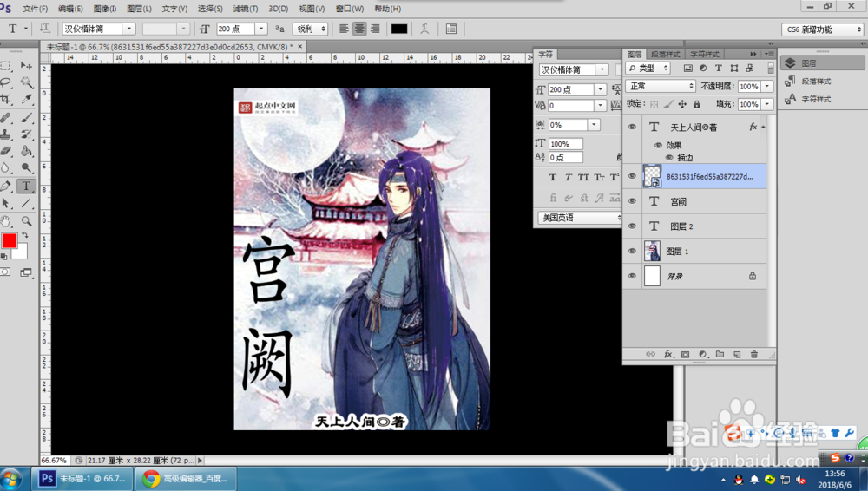The height and width of the screenshot is (491, 868).
Task: Open the CS6 新增功能 workspace dropdown
Action: point(823,29)
